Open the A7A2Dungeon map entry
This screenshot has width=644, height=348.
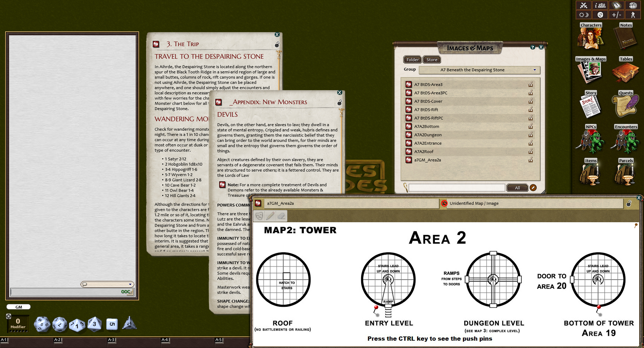[427, 135]
